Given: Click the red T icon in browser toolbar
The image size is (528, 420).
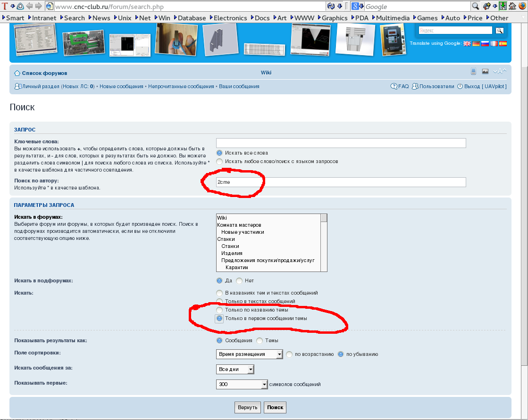Looking at the screenshot, I should (4, 6).
